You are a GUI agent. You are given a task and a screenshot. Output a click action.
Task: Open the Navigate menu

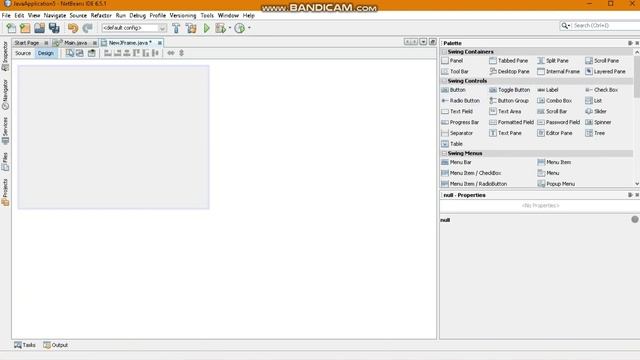pyautogui.click(x=55, y=16)
